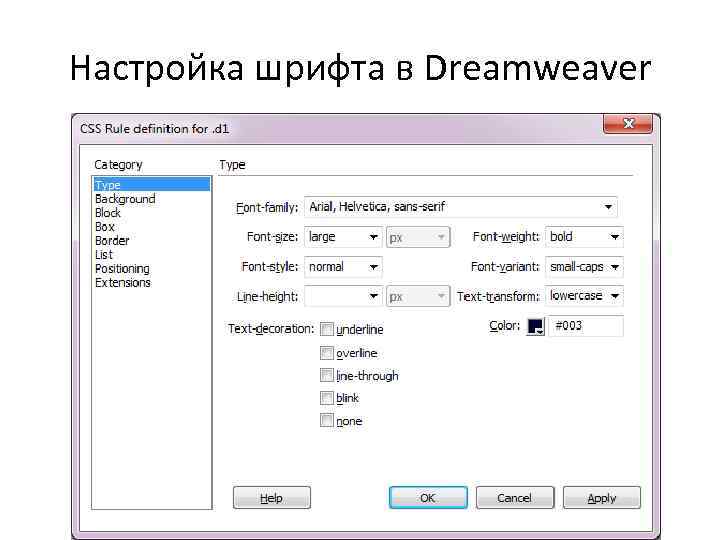Open the Font-family dropdown

pos(461,207)
